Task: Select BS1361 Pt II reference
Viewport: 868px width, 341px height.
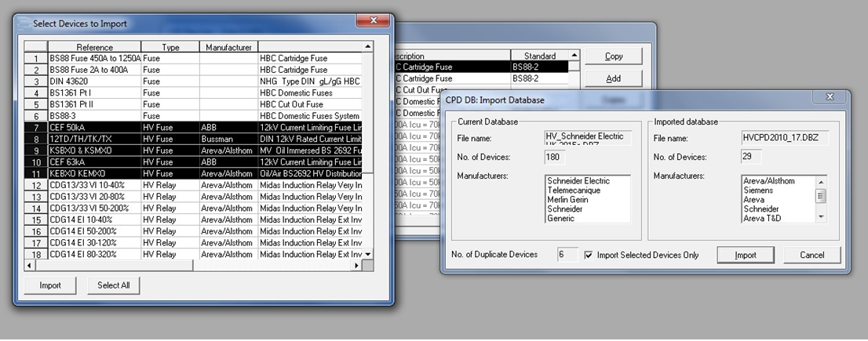Action: pyautogui.click(x=95, y=104)
